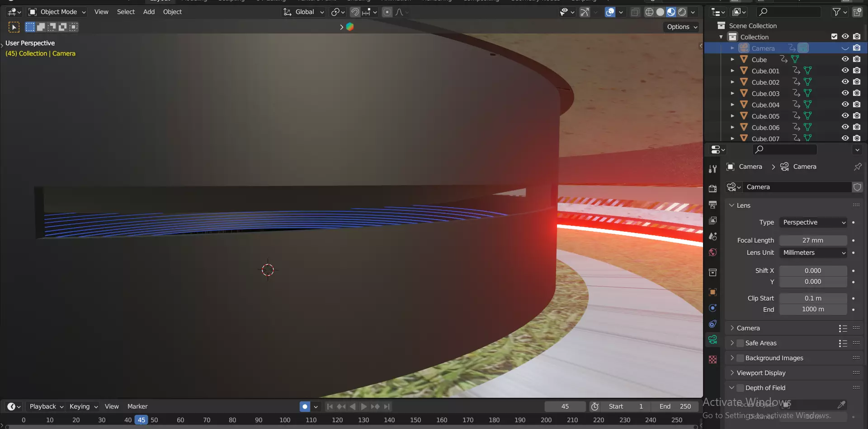Open the timeline Playback menu
The height and width of the screenshot is (429, 868).
point(46,406)
